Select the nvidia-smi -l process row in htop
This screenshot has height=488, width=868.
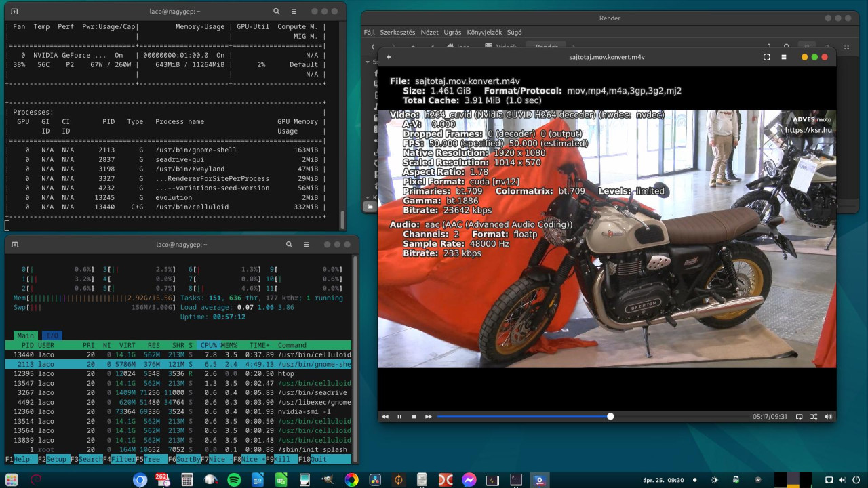pyautogui.click(x=178, y=411)
